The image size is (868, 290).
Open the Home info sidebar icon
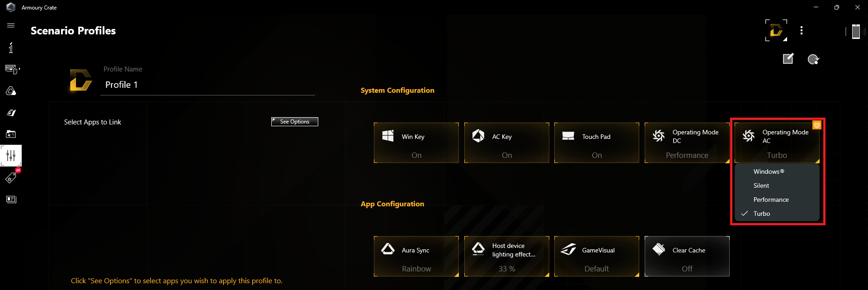click(x=11, y=48)
